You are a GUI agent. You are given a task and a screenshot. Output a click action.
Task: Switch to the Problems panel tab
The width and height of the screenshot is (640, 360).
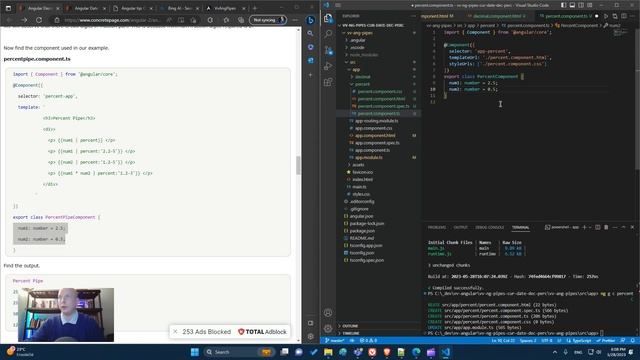tap(437, 227)
